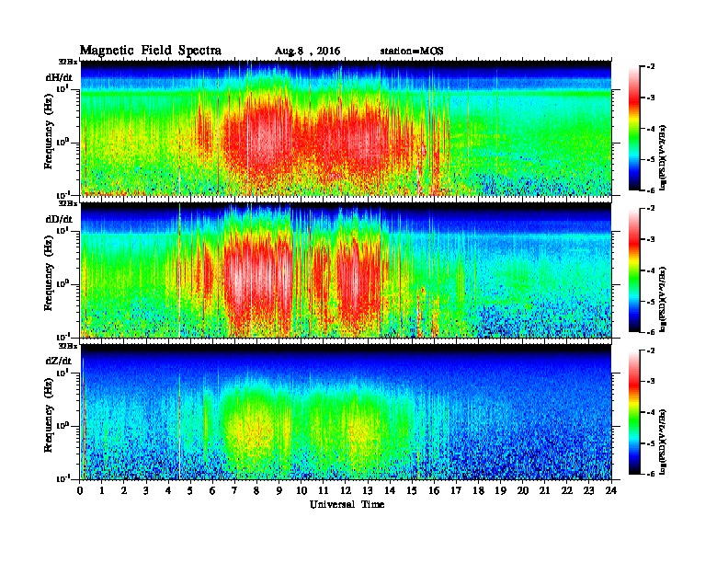Click "-4" on the dZ/dt color scale

pos(651,412)
